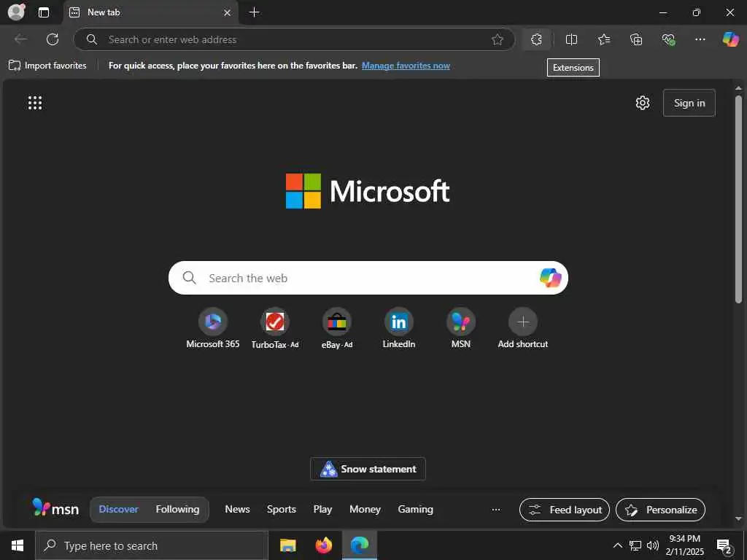Open Settings and more ellipsis menu
This screenshot has height=560, width=747.
pos(700,39)
